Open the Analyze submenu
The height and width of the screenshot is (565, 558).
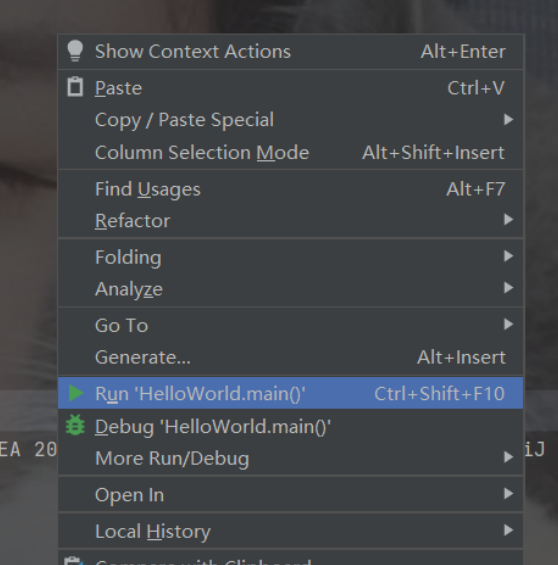[290, 288]
